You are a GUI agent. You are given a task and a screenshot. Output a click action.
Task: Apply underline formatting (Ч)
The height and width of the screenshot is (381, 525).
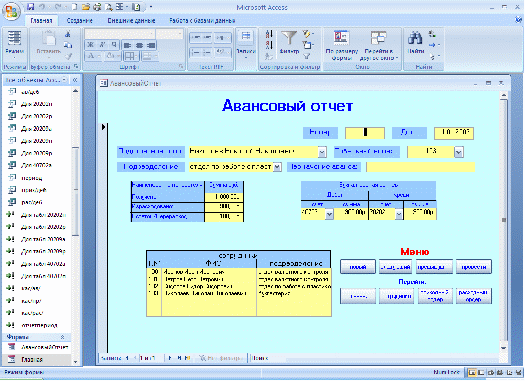click(114, 45)
